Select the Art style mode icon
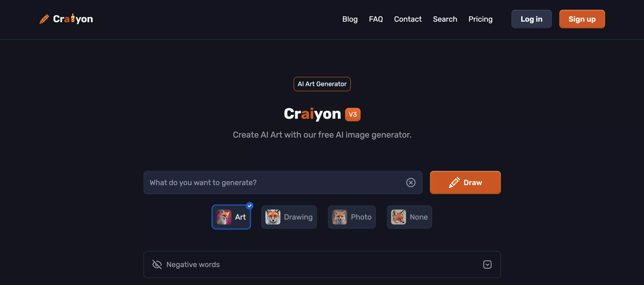 [x=224, y=217]
